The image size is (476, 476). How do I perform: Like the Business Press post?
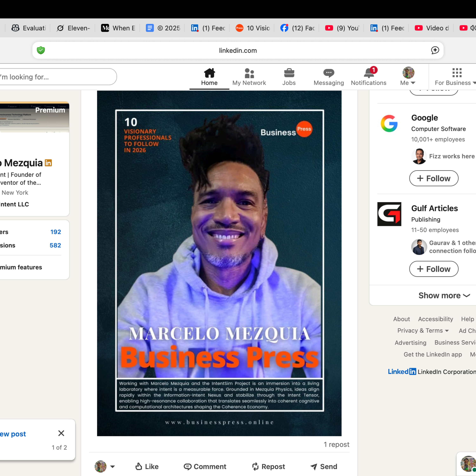point(147,467)
